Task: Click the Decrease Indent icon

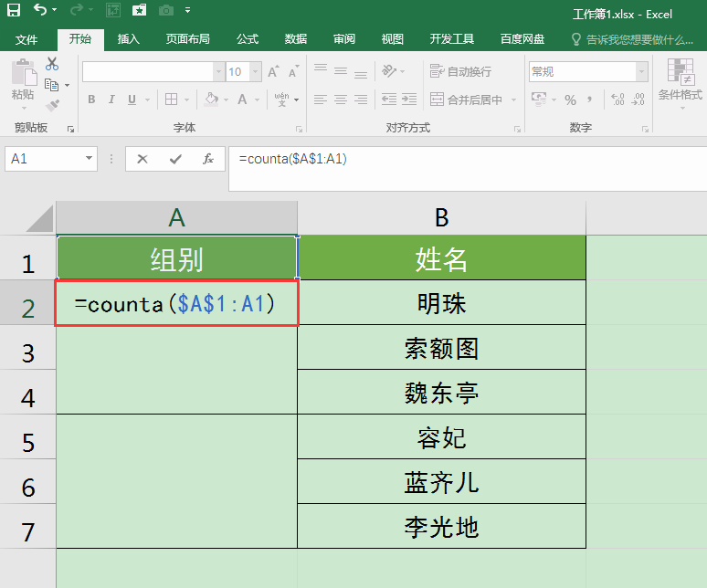Action: (x=389, y=100)
